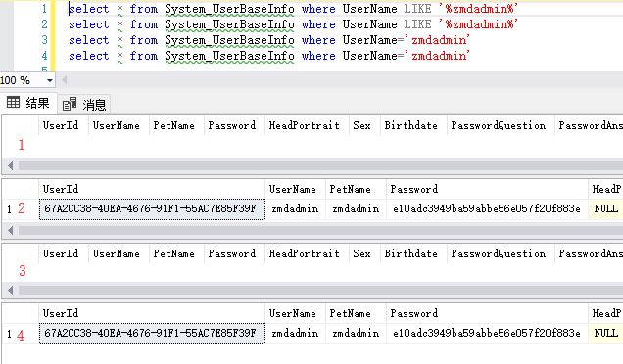623x364 pixels.
Task: Select the PetName zmdadmin cell in fourth result grid
Action: pyautogui.click(x=356, y=333)
